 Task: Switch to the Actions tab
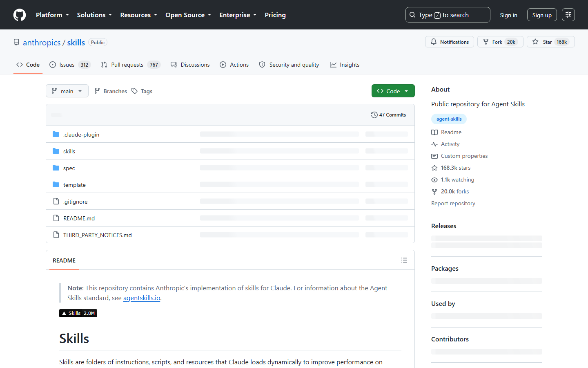point(234,65)
